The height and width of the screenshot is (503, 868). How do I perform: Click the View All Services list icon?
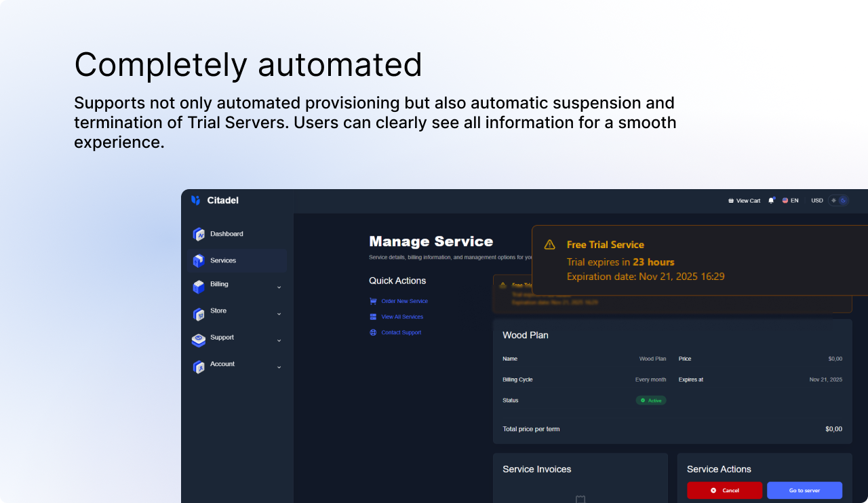coord(373,317)
